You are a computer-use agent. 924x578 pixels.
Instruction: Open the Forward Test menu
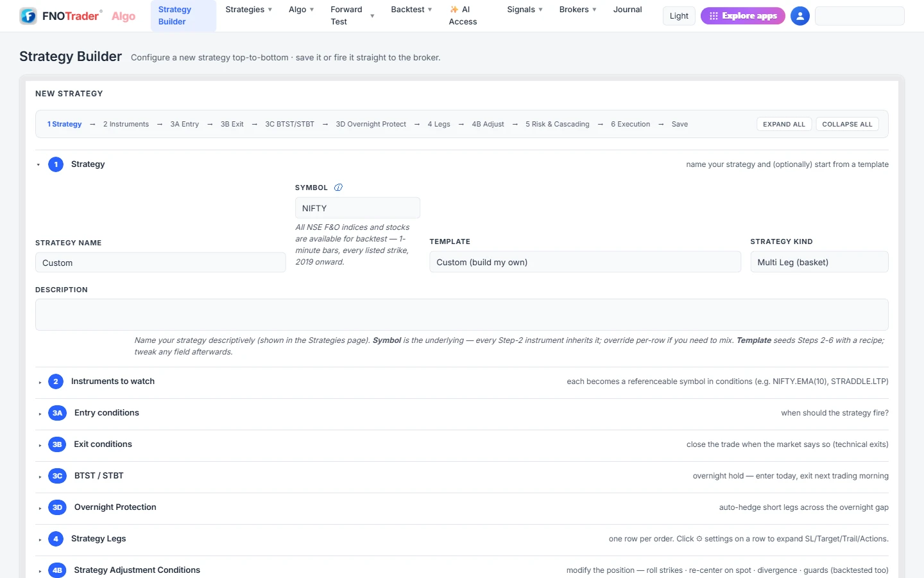point(352,15)
